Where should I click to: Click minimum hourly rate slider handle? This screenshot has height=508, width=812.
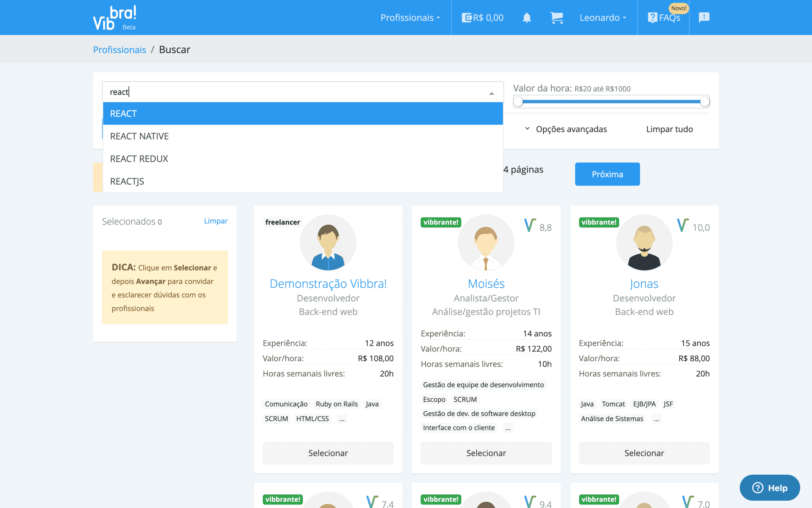point(518,102)
